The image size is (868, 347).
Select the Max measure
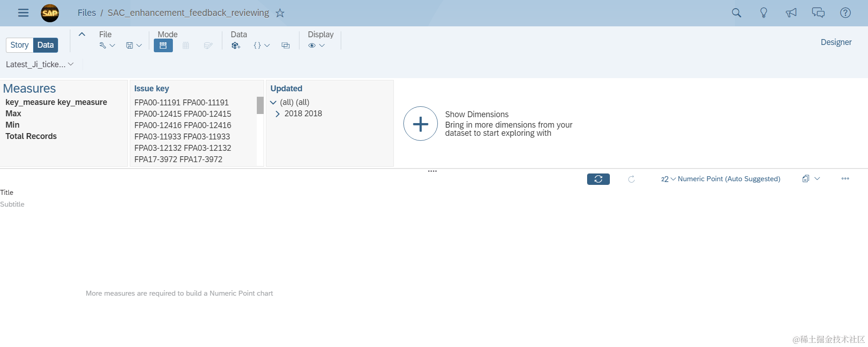pos(13,114)
